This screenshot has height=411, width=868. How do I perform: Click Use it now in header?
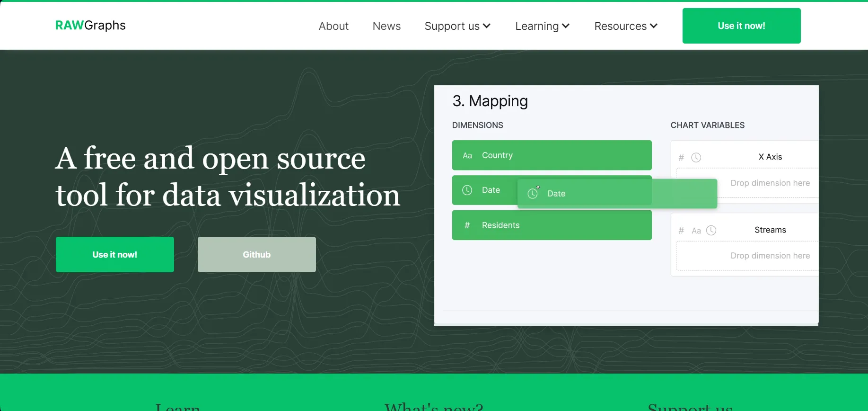[741, 26]
